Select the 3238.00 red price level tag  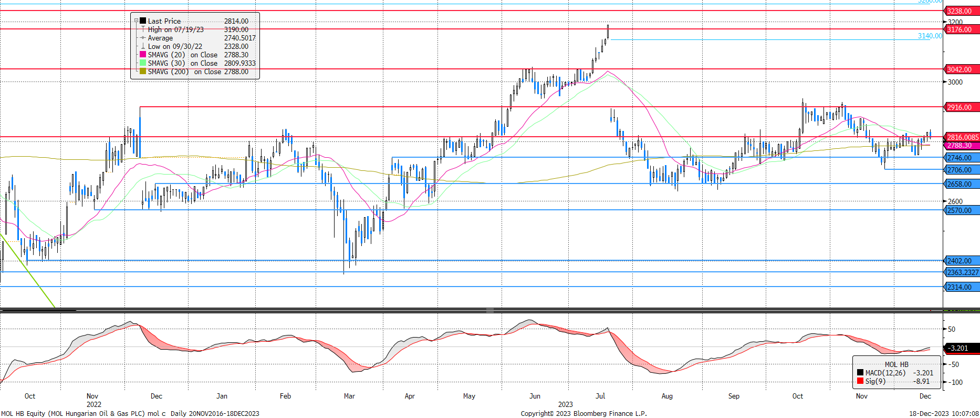coord(961,11)
